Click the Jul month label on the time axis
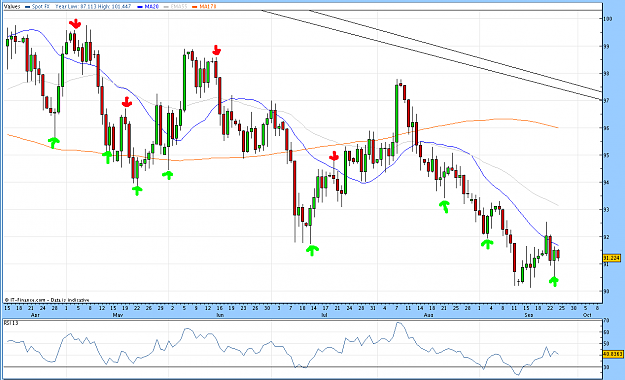This screenshot has height=380, width=625. click(324, 315)
